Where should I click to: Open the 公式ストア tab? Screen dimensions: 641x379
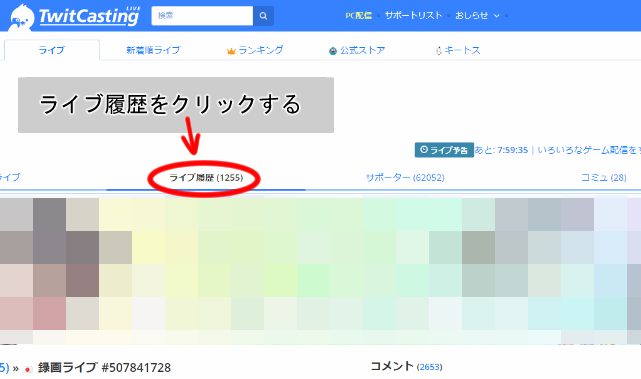[357, 50]
